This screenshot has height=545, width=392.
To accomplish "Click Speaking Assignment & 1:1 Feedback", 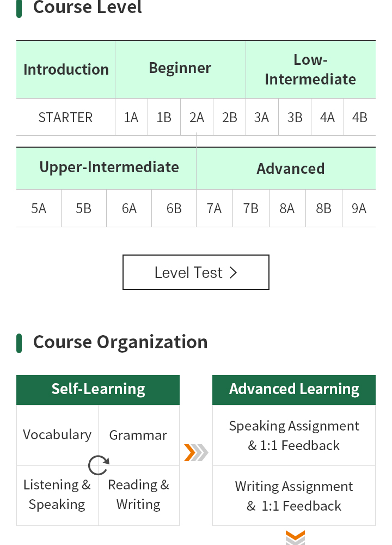I will click(294, 435).
